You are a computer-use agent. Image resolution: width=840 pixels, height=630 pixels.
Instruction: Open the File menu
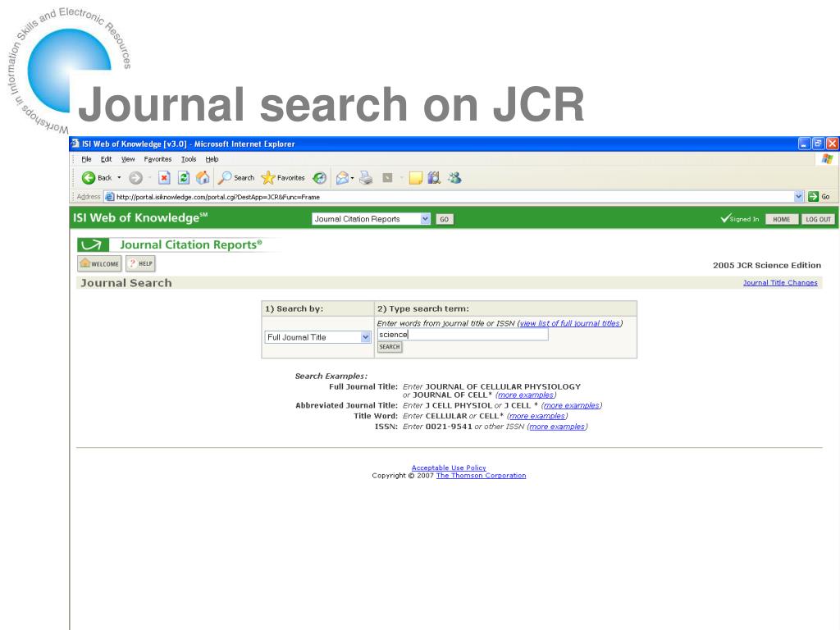coord(86,159)
